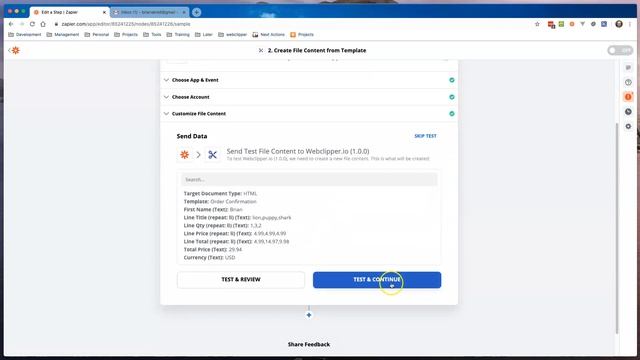
Task: Close the Edit a Step | Zapier tab
Action: pos(104,12)
